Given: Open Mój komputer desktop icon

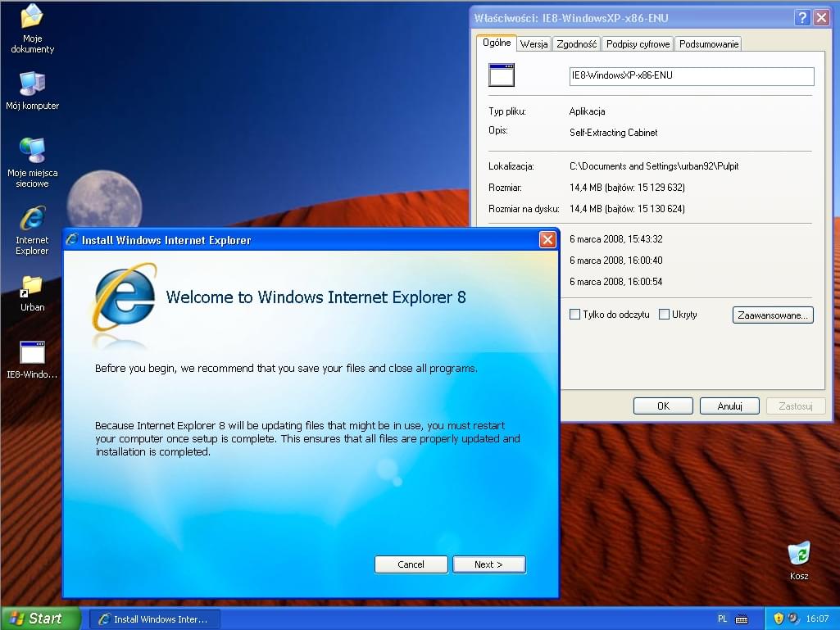Looking at the screenshot, I should 32,90.
